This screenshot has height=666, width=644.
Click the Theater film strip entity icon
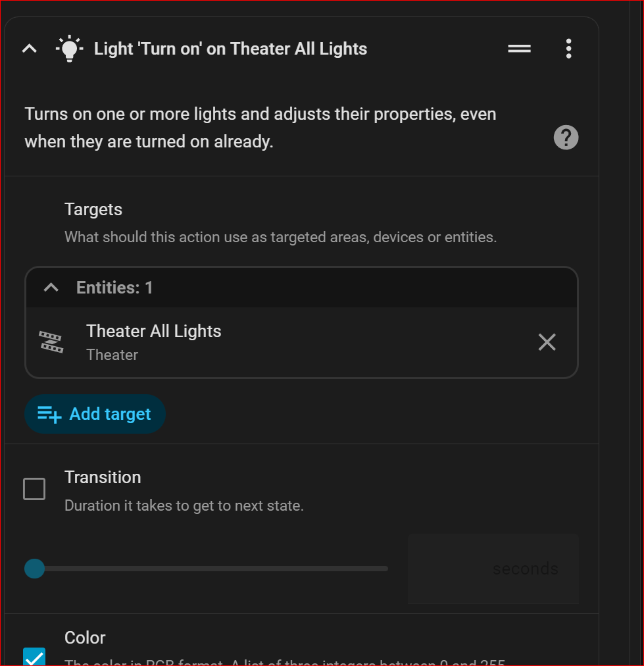tap(51, 342)
